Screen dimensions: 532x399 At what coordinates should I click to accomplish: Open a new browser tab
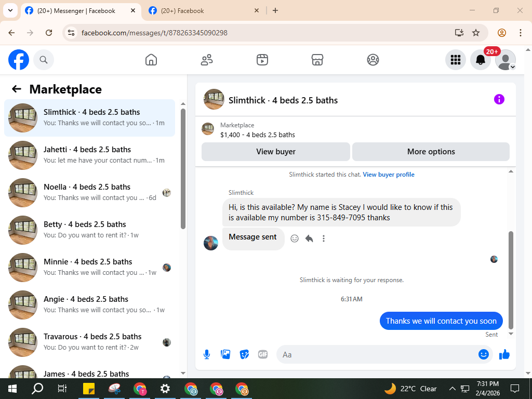click(275, 11)
